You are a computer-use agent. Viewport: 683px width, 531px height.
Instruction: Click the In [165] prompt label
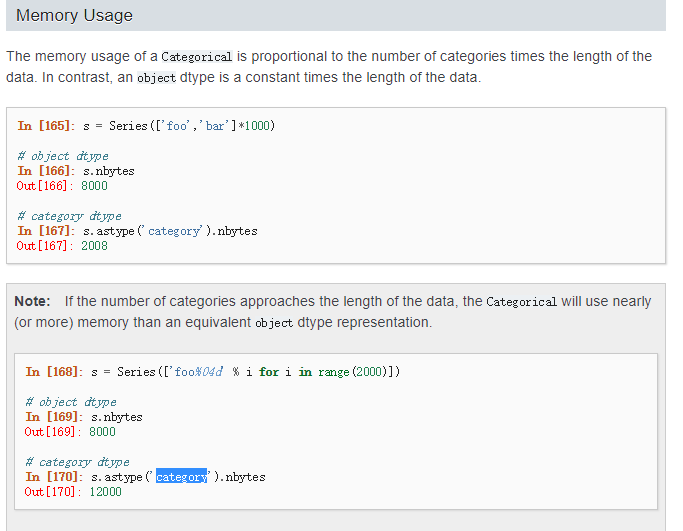(x=44, y=126)
